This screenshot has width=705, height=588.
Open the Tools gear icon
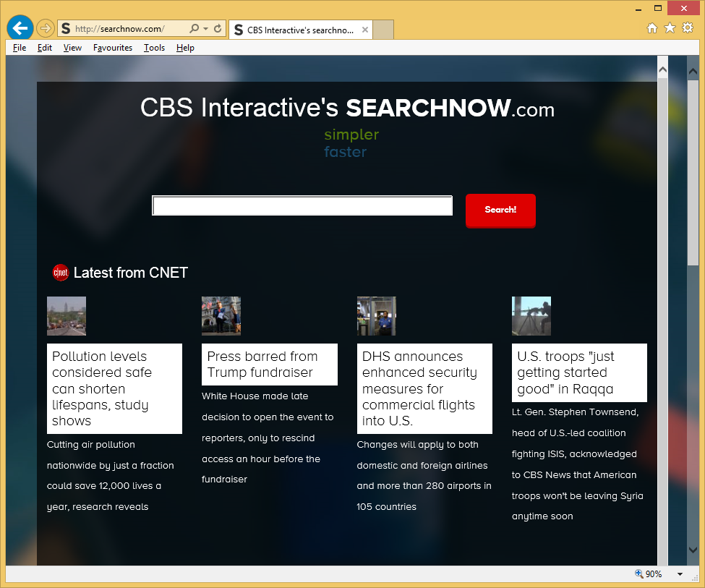tap(688, 28)
